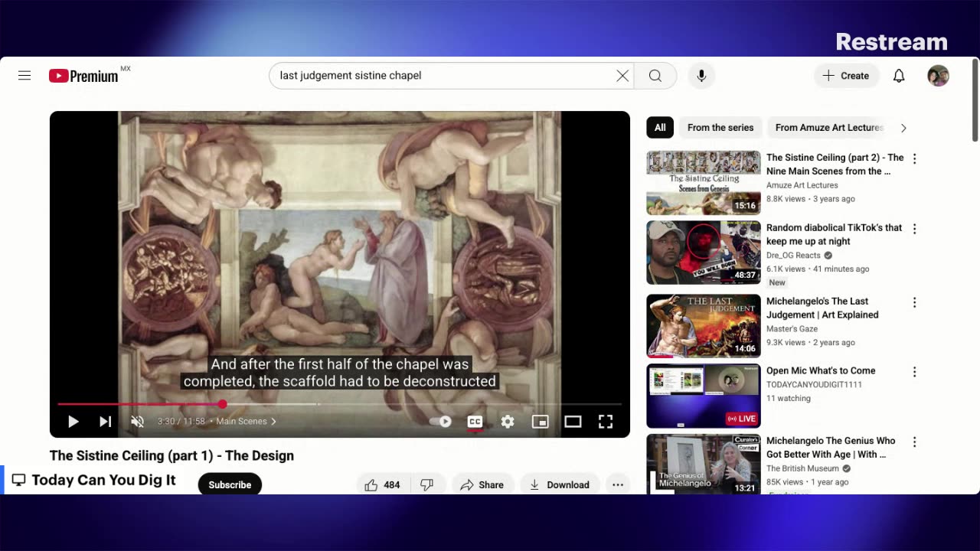The height and width of the screenshot is (551, 980).
Task: Open more actions under the video
Action: coord(618,485)
